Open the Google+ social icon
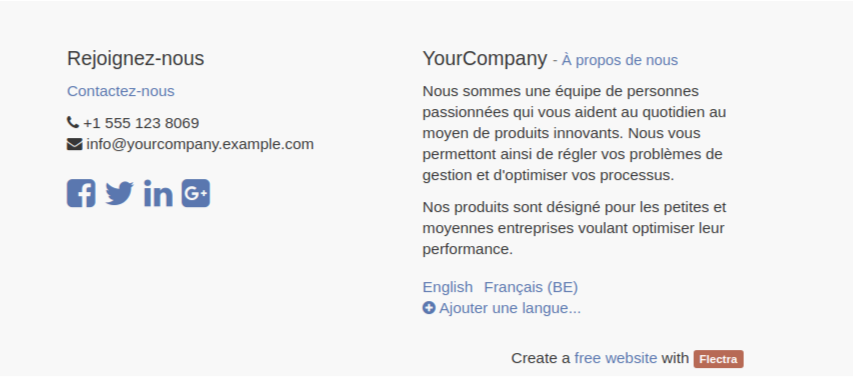Screen dimensions: 853x377 (196, 193)
